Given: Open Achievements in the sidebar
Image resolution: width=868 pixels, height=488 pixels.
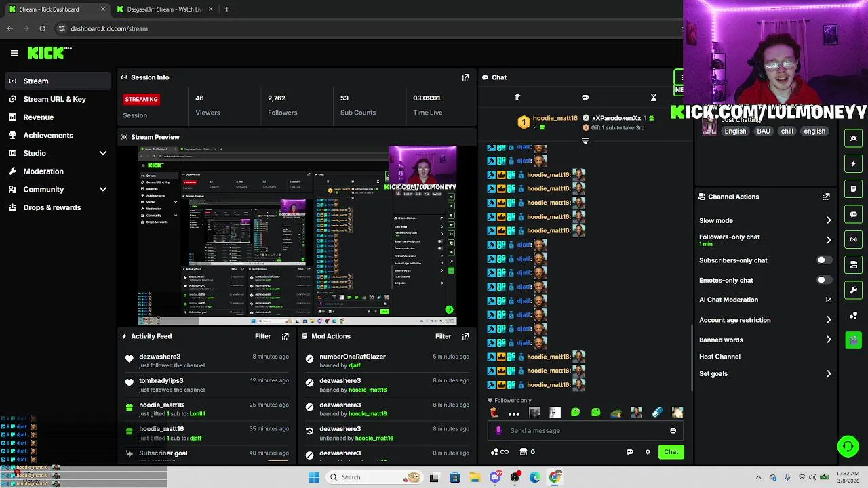Looking at the screenshot, I should point(58,136).
